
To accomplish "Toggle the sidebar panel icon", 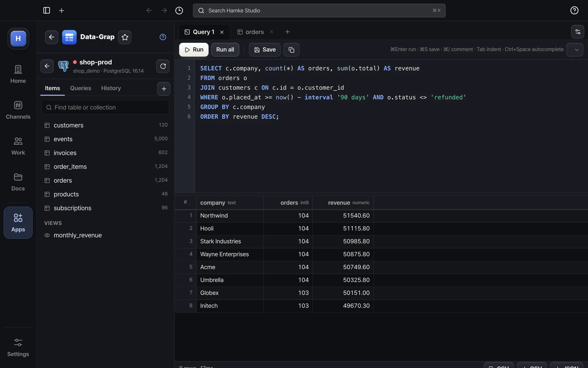I will click(47, 10).
